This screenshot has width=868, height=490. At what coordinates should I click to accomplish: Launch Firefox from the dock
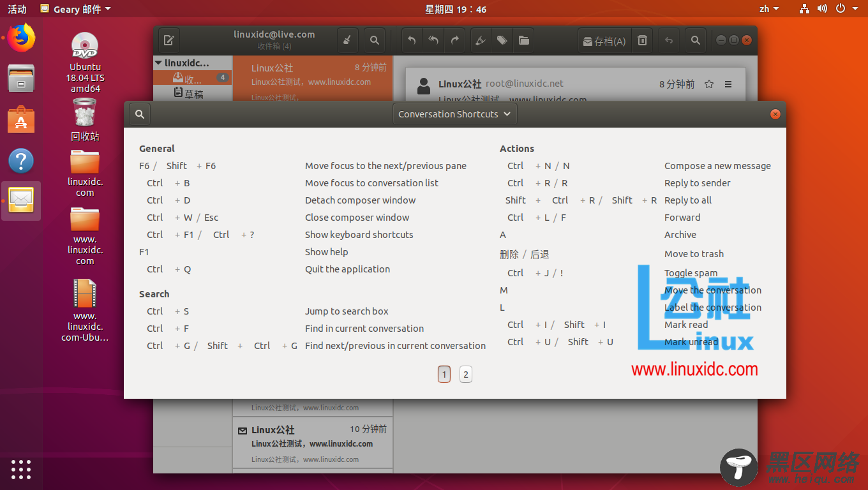click(21, 37)
